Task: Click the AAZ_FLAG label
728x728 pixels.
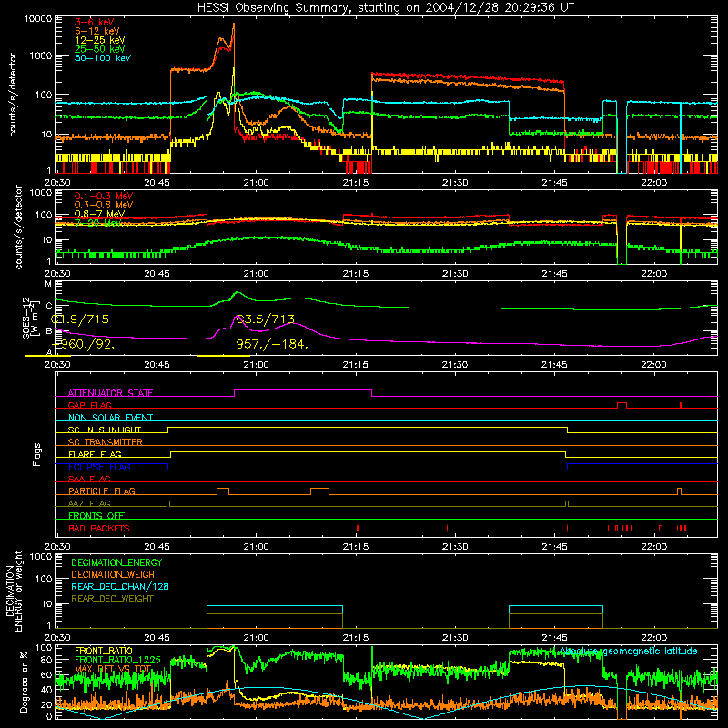Action: [x=89, y=503]
